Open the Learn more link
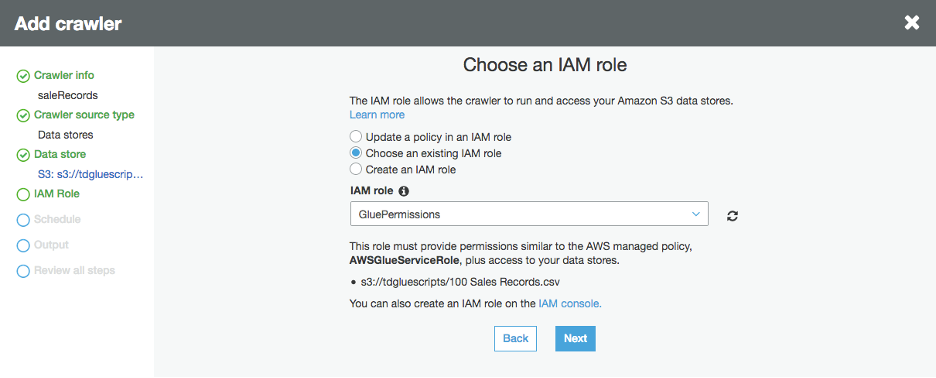 pyautogui.click(x=377, y=115)
